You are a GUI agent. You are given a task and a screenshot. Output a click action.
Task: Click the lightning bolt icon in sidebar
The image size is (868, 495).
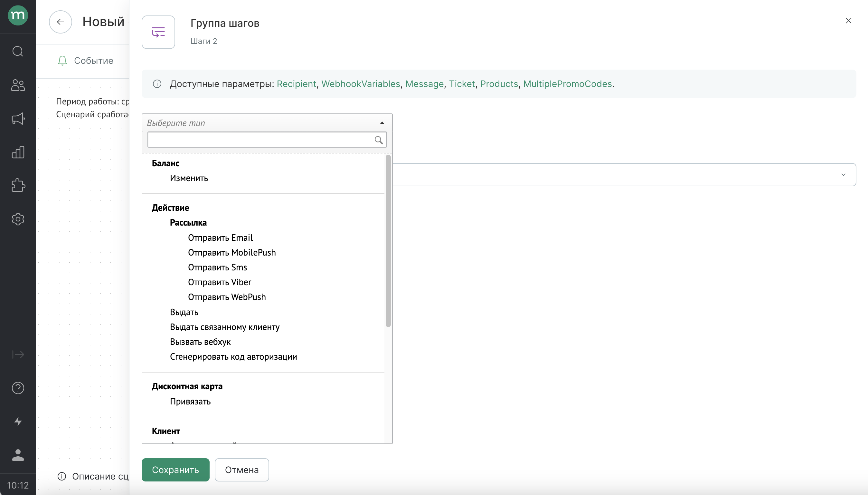coord(18,422)
